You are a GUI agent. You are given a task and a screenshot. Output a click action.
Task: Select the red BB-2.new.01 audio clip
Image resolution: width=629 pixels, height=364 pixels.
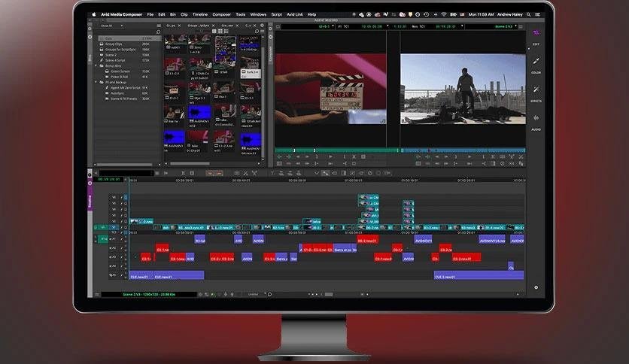pos(367,240)
